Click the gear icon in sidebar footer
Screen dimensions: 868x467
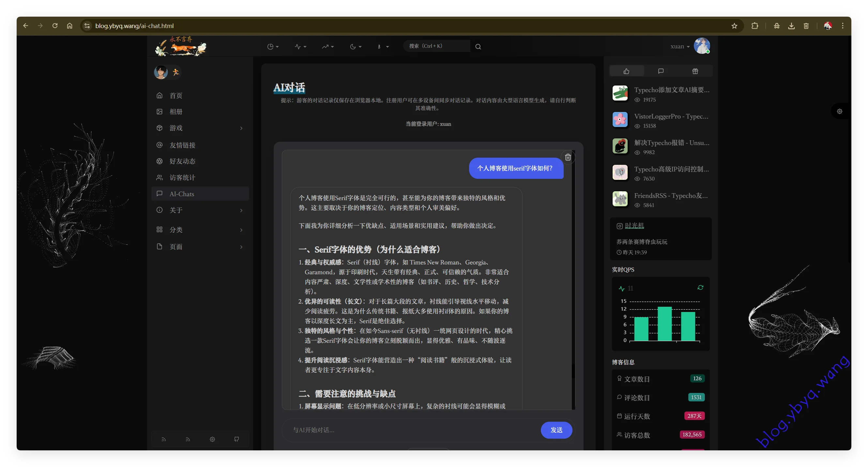point(212,439)
